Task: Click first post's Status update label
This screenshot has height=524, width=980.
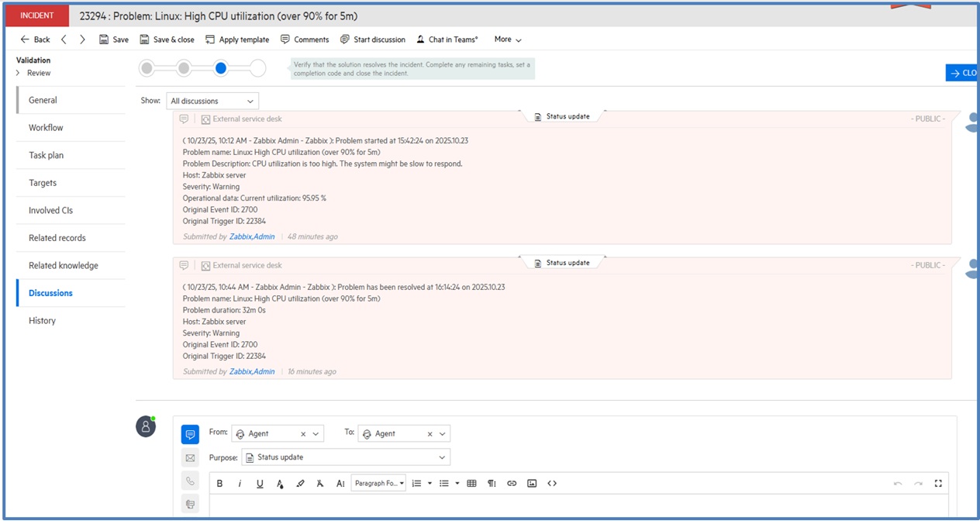Action: (562, 117)
